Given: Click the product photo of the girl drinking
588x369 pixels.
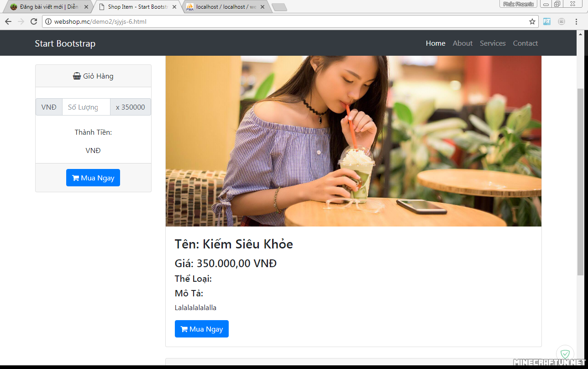Looking at the screenshot, I should click(353, 141).
